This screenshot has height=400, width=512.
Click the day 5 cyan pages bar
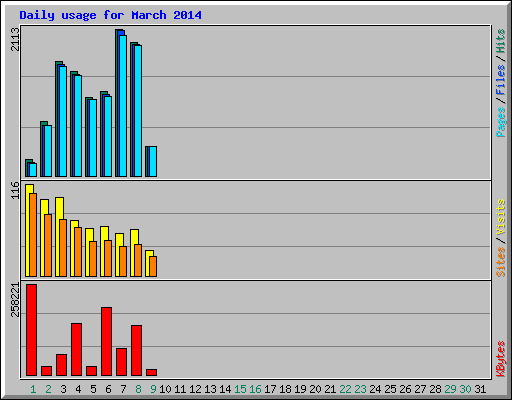[x=93, y=138]
